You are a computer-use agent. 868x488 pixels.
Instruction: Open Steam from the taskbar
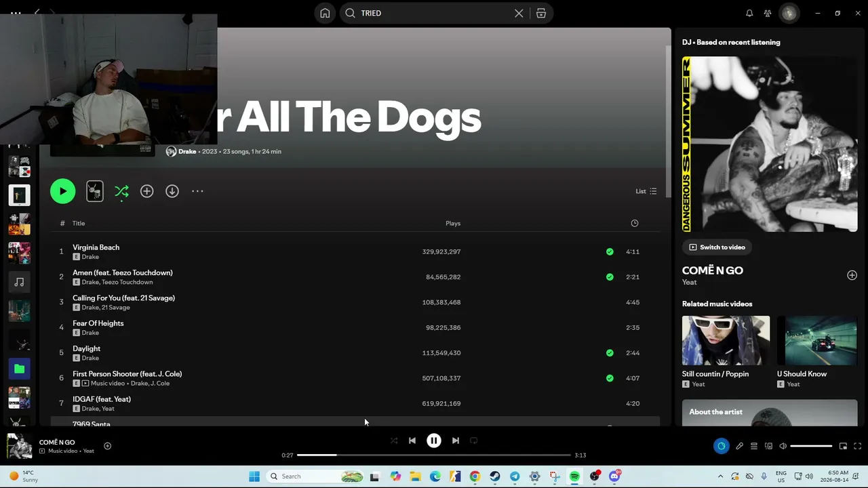click(x=495, y=476)
